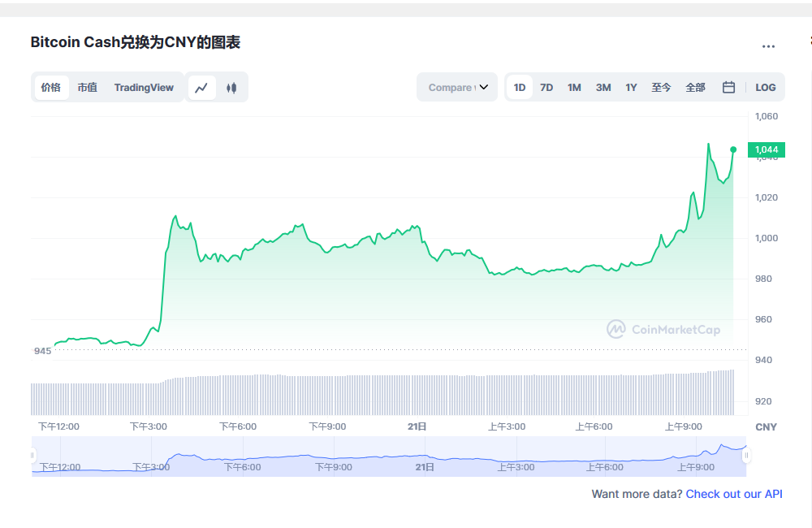Select the 全部 time range
This screenshot has height=528, width=812.
(x=696, y=88)
